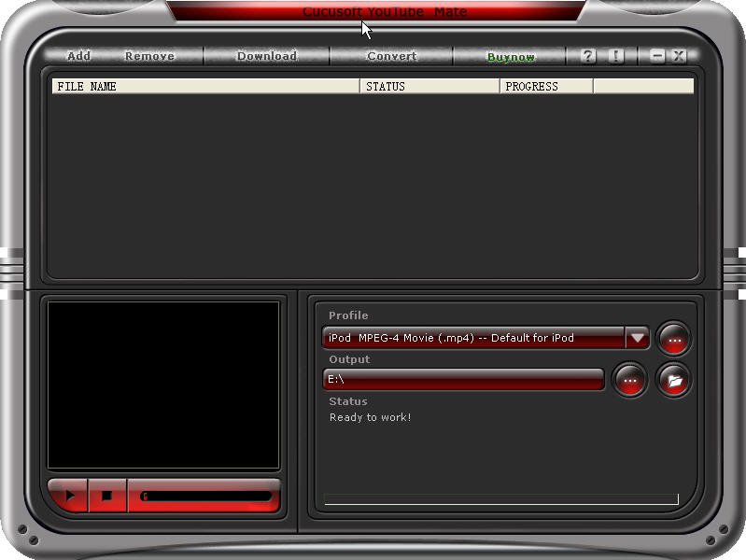Open the green Buynow link
The height and width of the screenshot is (560, 746).
511,57
